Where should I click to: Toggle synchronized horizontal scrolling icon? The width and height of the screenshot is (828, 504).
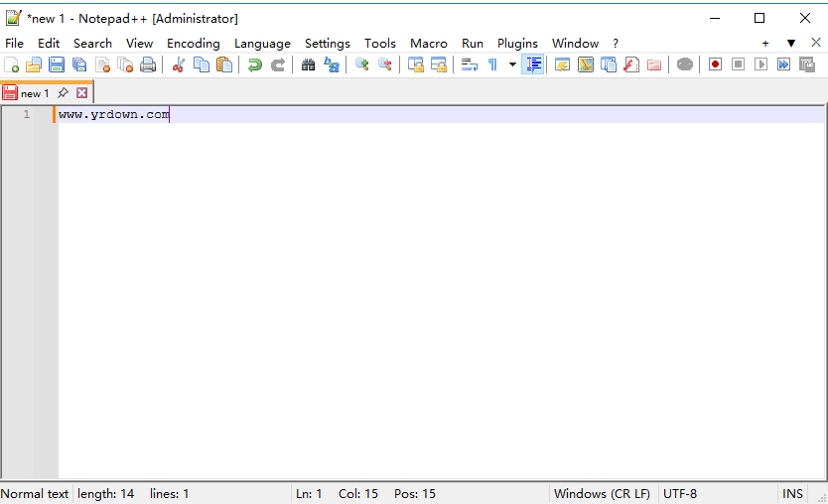tap(438, 64)
